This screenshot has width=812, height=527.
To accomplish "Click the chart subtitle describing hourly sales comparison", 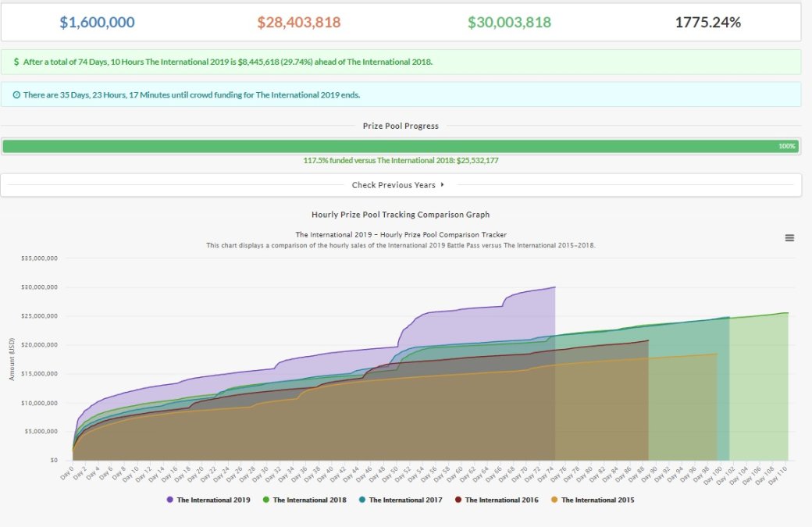I will tap(401, 245).
